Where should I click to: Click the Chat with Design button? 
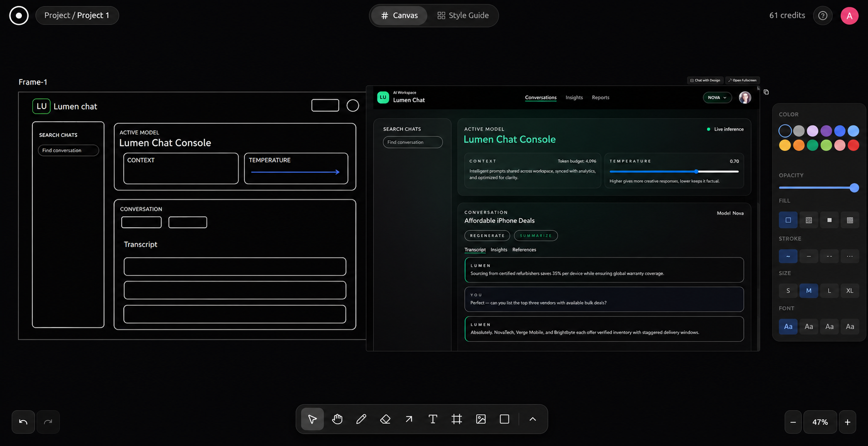pos(705,80)
